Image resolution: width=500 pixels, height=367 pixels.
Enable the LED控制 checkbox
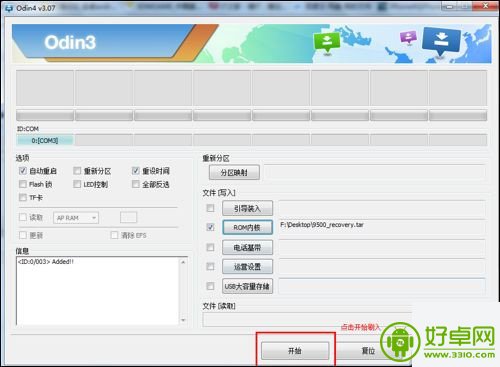pos(77,184)
